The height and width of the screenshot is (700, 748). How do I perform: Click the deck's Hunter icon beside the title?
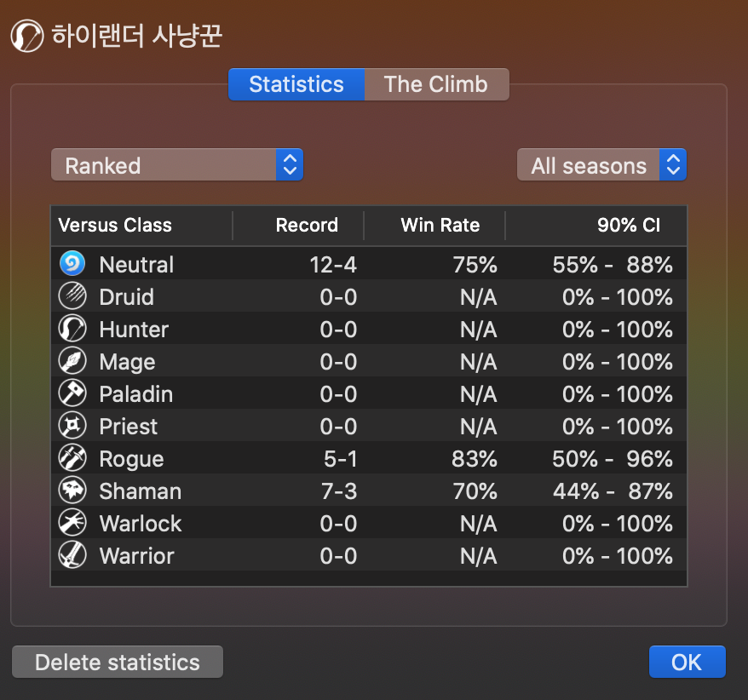(x=27, y=36)
